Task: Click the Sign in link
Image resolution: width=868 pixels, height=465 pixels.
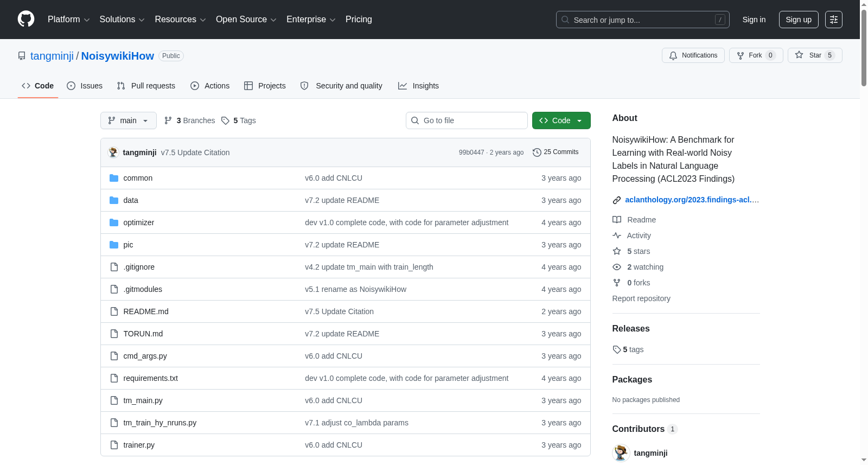Action: [754, 20]
